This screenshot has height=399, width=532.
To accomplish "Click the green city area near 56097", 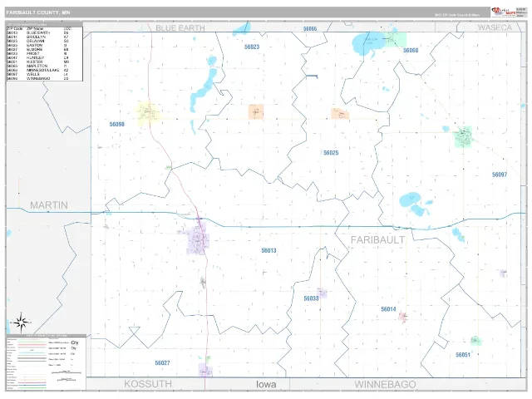I will [x=463, y=136].
